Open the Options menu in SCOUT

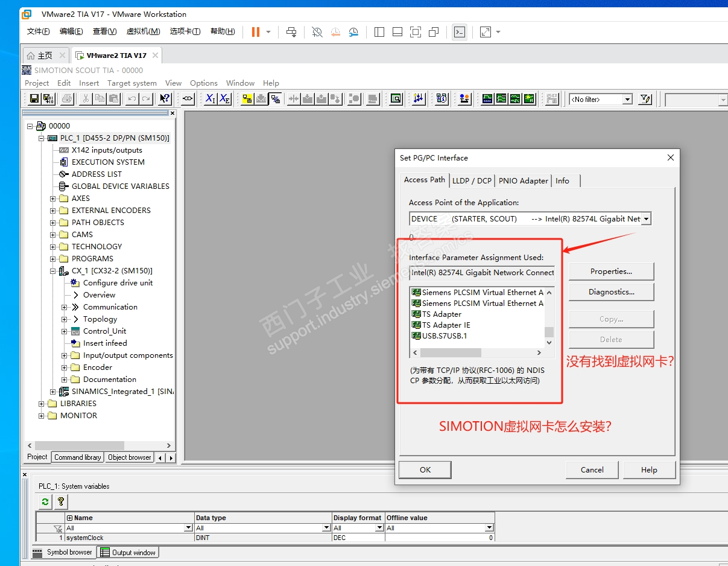tap(204, 83)
